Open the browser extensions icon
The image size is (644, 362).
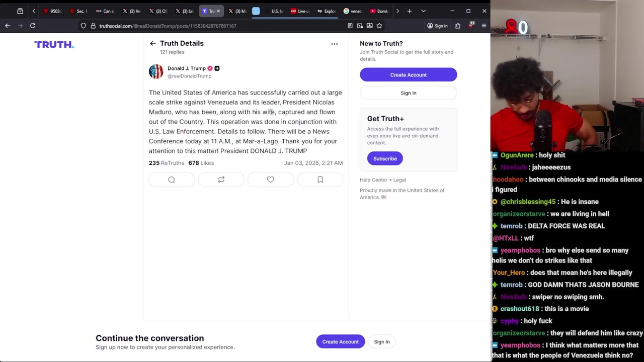(458, 26)
